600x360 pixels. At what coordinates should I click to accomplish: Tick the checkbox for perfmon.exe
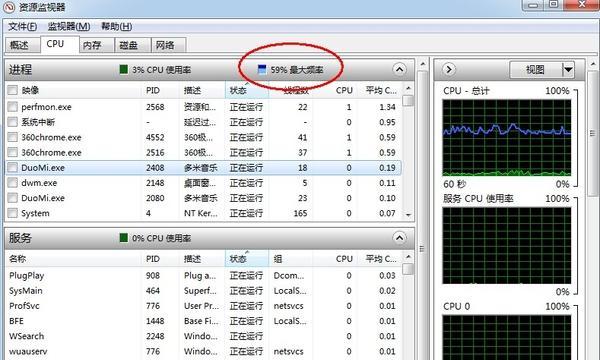(13, 107)
